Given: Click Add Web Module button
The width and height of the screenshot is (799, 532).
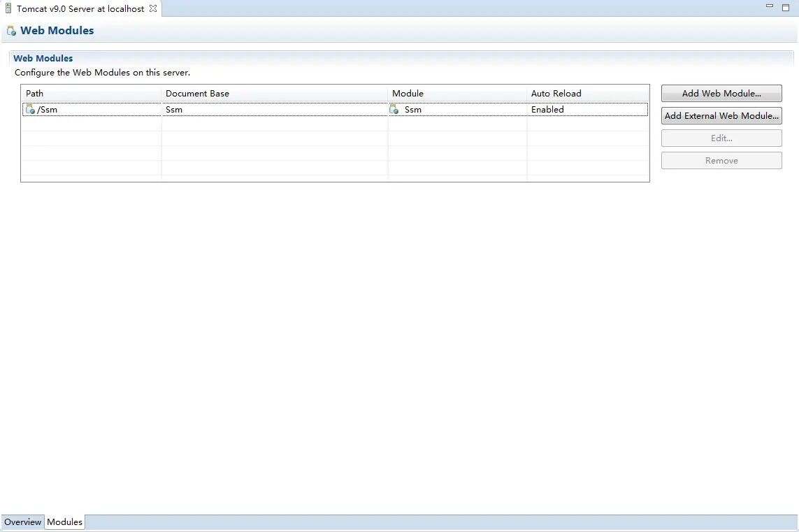Looking at the screenshot, I should [721, 93].
